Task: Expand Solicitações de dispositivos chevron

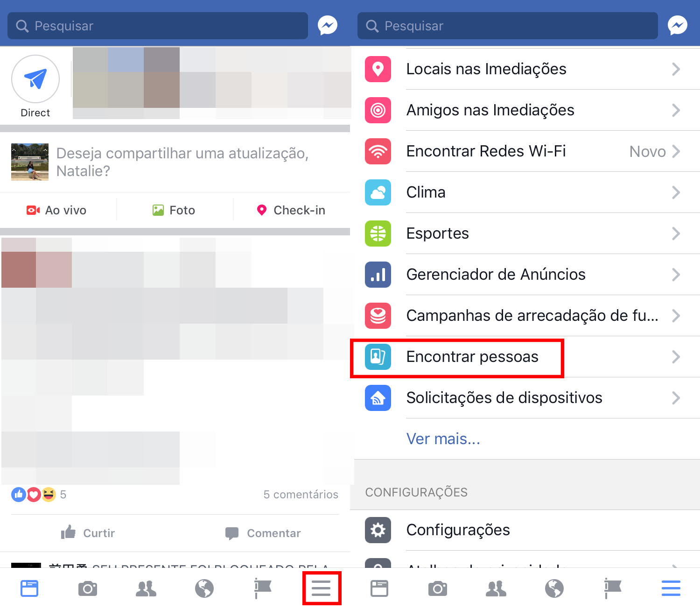Action: click(676, 398)
